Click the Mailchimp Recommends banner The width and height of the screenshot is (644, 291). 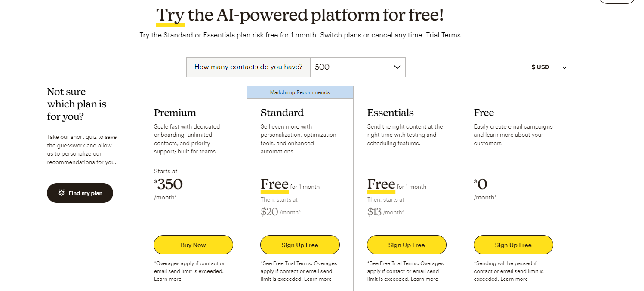tap(300, 92)
